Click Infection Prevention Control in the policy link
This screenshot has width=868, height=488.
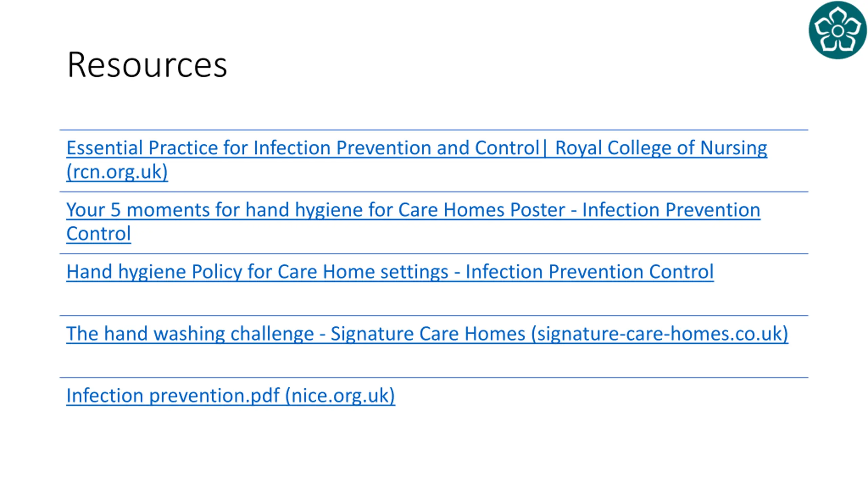pos(589,272)
